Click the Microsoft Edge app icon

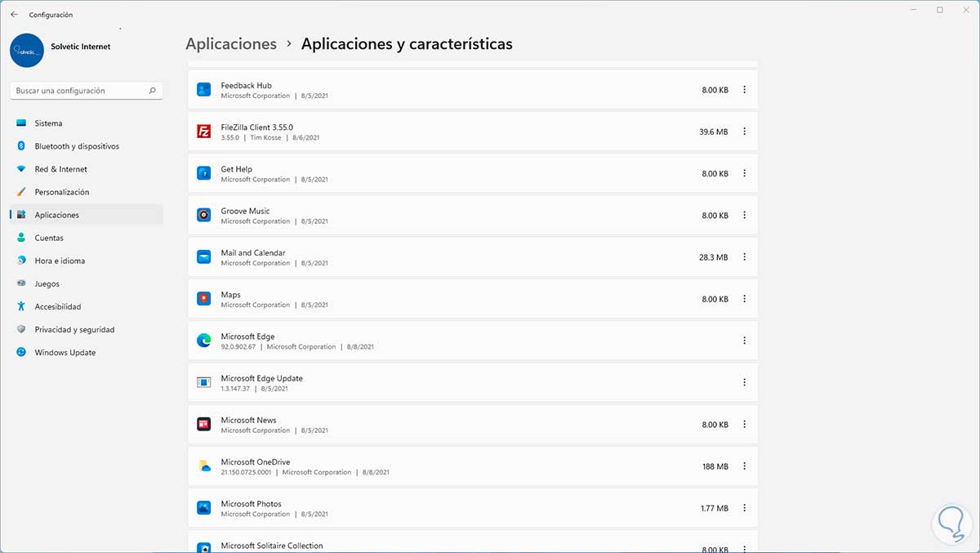pyautogui.click(x=204, y=341)
